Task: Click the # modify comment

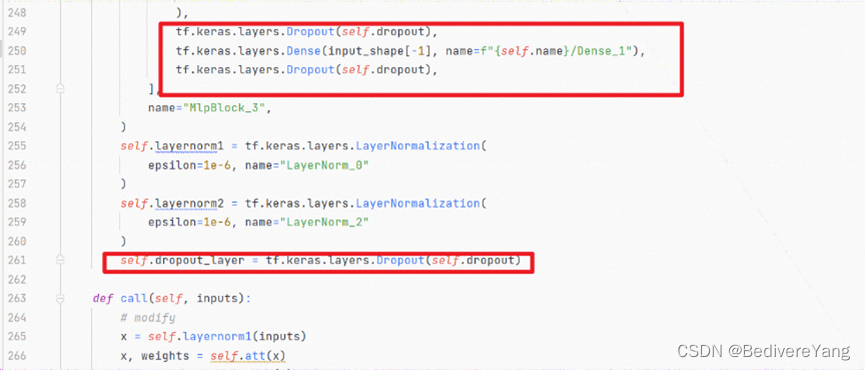Action: pos(148,318)
